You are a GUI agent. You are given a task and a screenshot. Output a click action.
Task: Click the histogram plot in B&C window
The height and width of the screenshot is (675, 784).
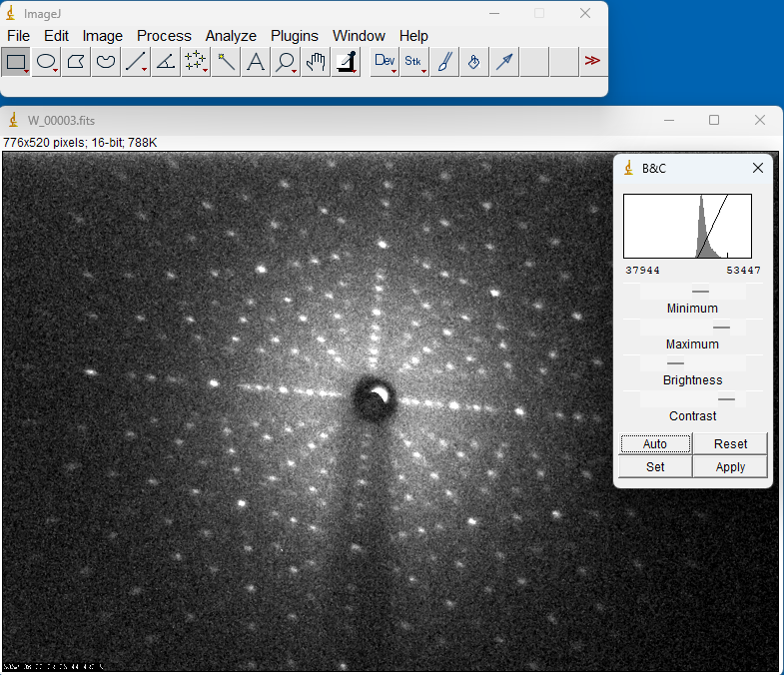(x=687, y=227)
